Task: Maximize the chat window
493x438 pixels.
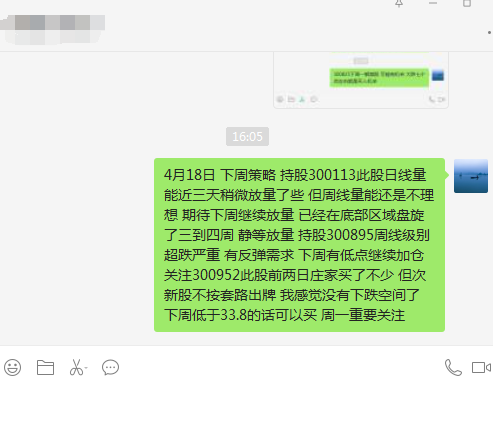Action: point(467,3)
